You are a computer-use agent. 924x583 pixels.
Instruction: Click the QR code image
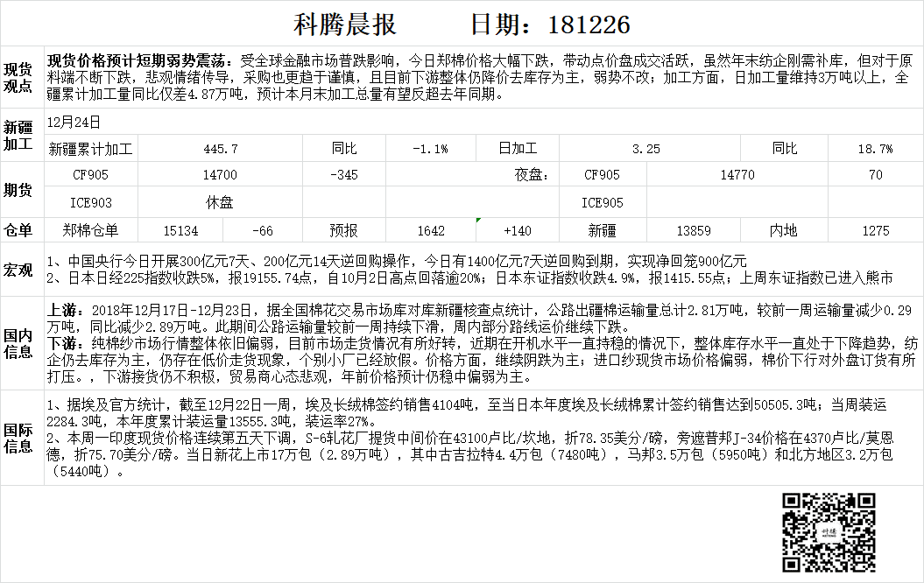828,531
